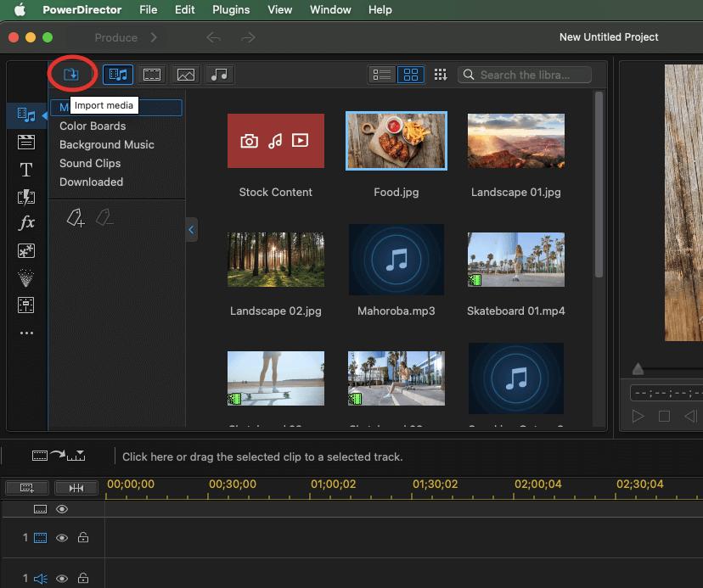Select the Food.jpg thumbnail
The width and height of the screenshot is (703, 588).
396,141
